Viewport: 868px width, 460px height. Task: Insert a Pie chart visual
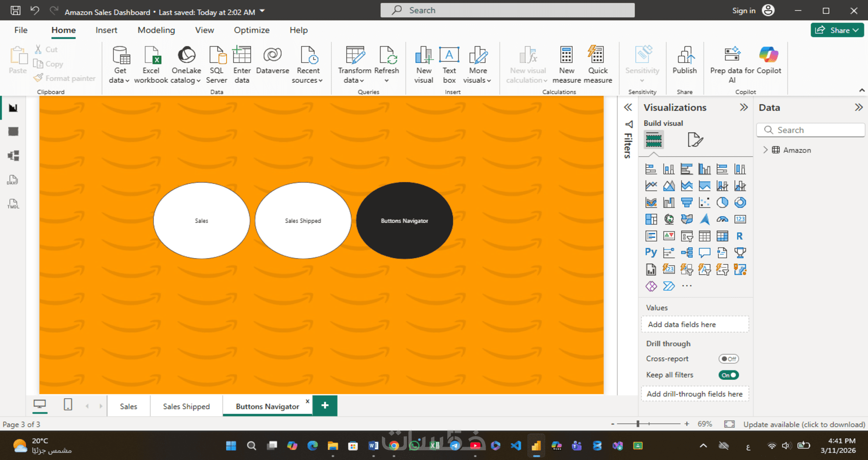(x=722, y=203)
